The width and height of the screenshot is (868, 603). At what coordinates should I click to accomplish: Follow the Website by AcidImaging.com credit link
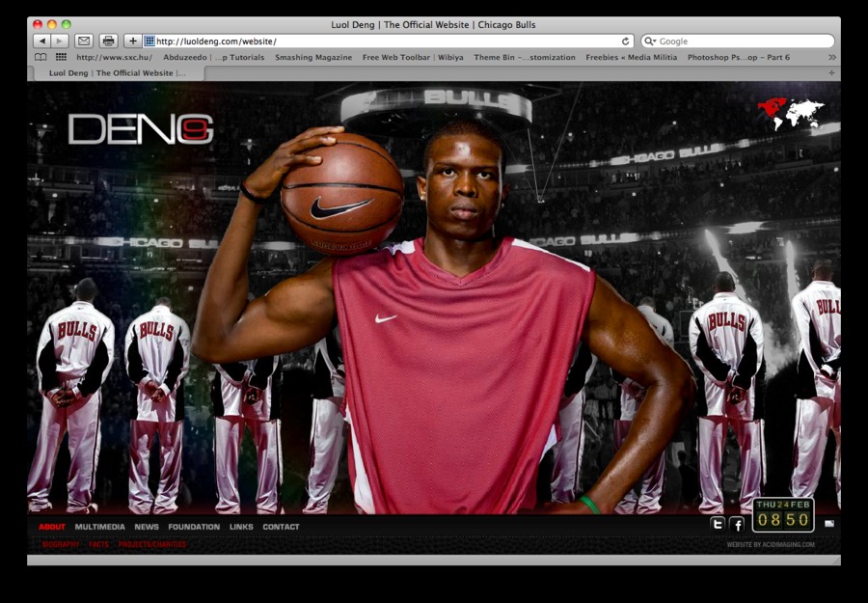[x=771, y=544]
